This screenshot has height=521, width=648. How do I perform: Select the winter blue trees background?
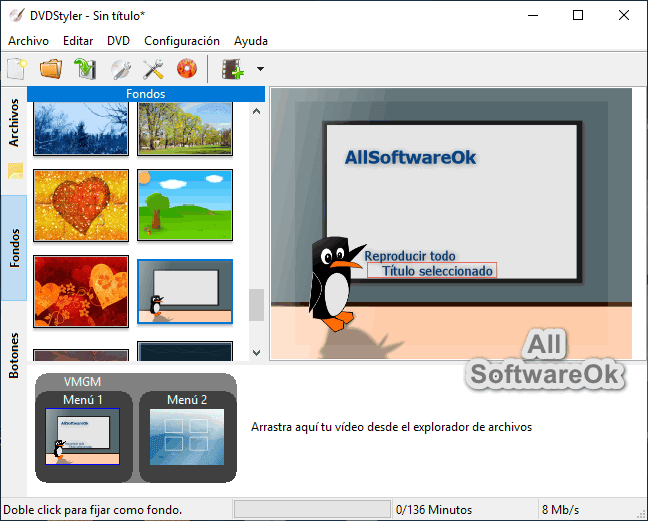(81, 129)
